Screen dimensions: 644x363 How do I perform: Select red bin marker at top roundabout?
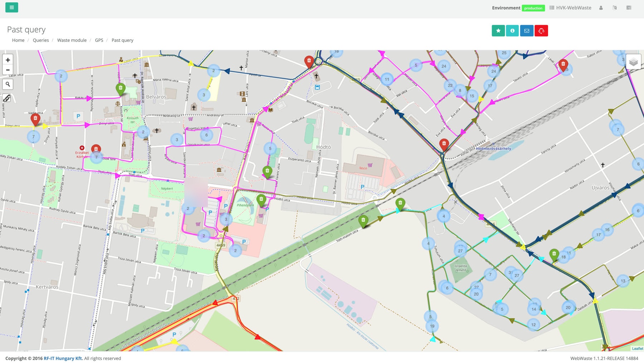point(309,62)
